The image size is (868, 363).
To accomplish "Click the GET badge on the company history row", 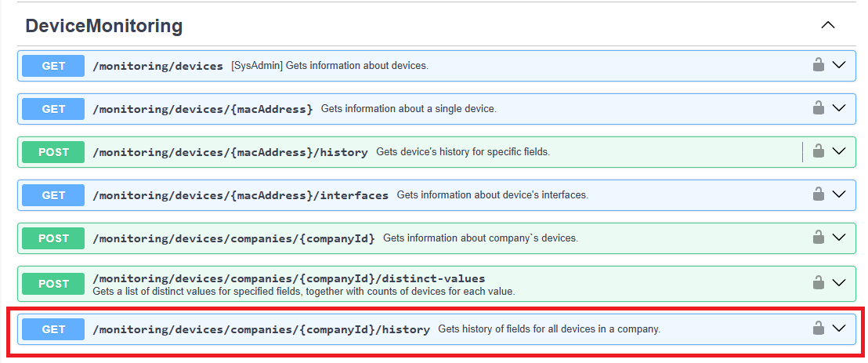I will click(x=53, y=329).
